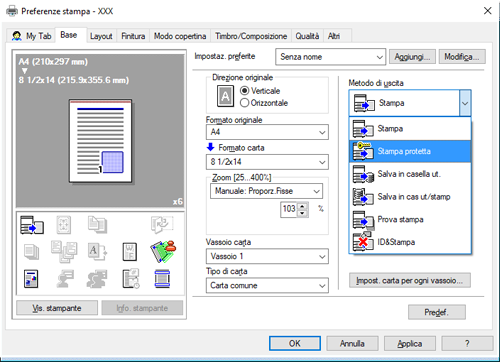Click the page orientation A icon
The image size is (500, 362).
click(225, 96)
